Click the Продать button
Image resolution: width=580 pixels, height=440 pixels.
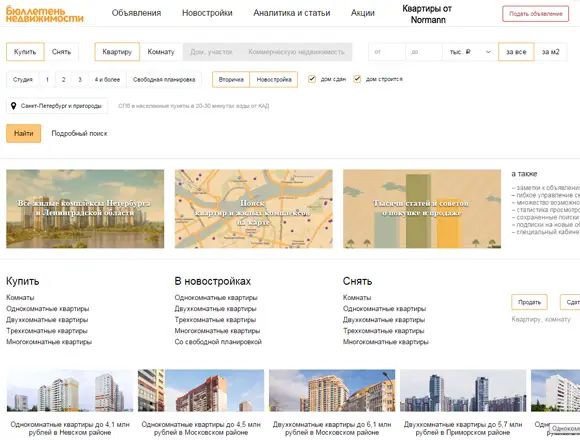tap(529, 302)
